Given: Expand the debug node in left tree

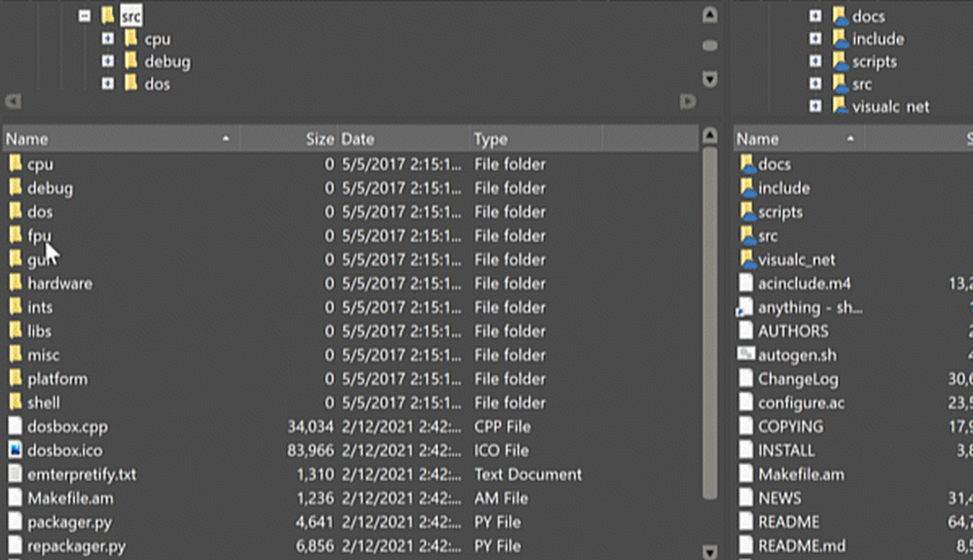Looking at the screenshot, I should coord(108,61).
